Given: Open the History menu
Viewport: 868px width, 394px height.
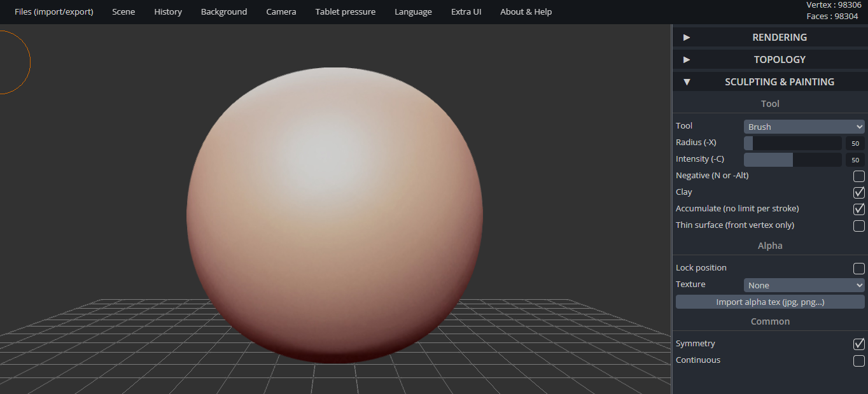Looking at the screenshot, I should (x=167, y=11).
